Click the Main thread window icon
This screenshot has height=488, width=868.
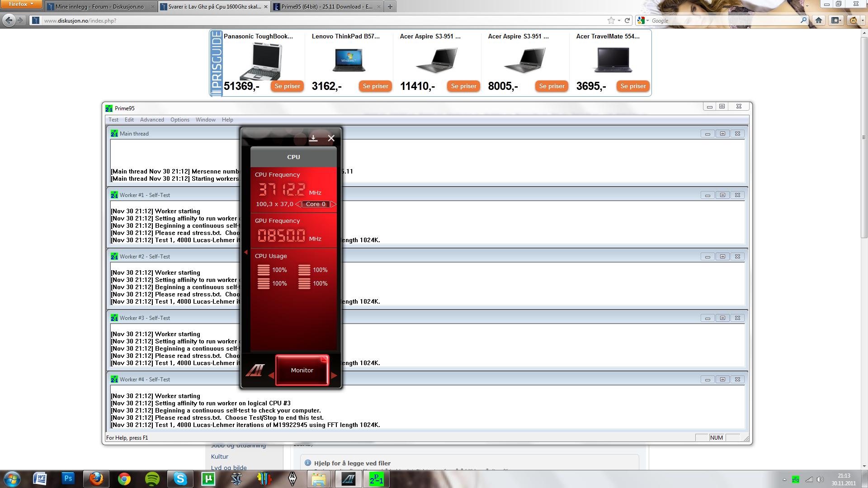pyautogui.click(x=114, y=134)
